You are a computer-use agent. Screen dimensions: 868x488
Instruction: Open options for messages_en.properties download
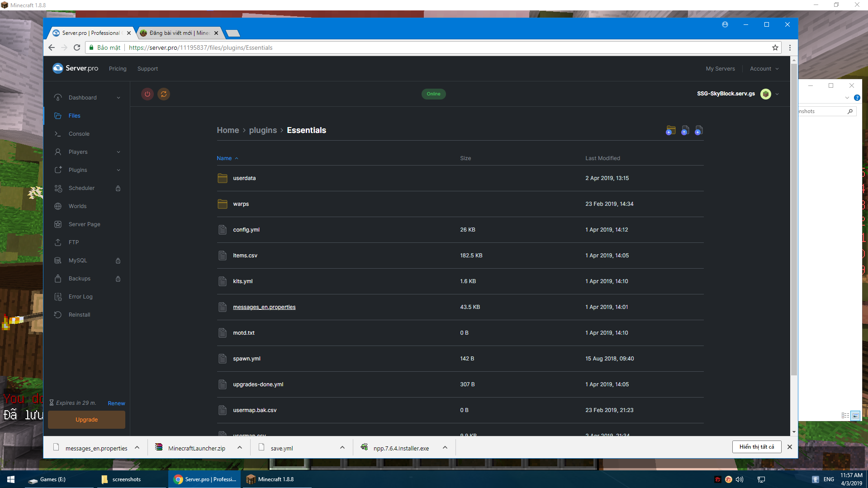pos(137,448)
